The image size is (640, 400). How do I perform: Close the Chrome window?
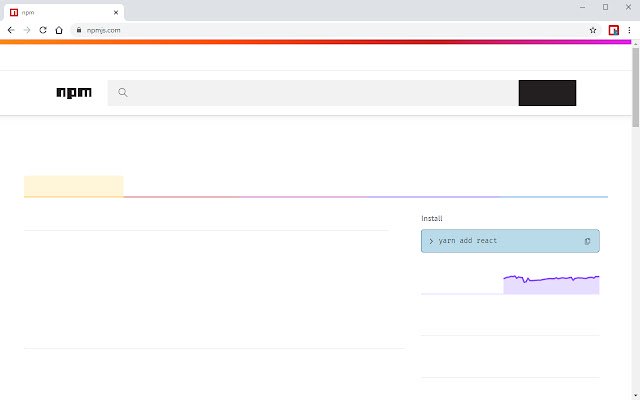[628, 7]
